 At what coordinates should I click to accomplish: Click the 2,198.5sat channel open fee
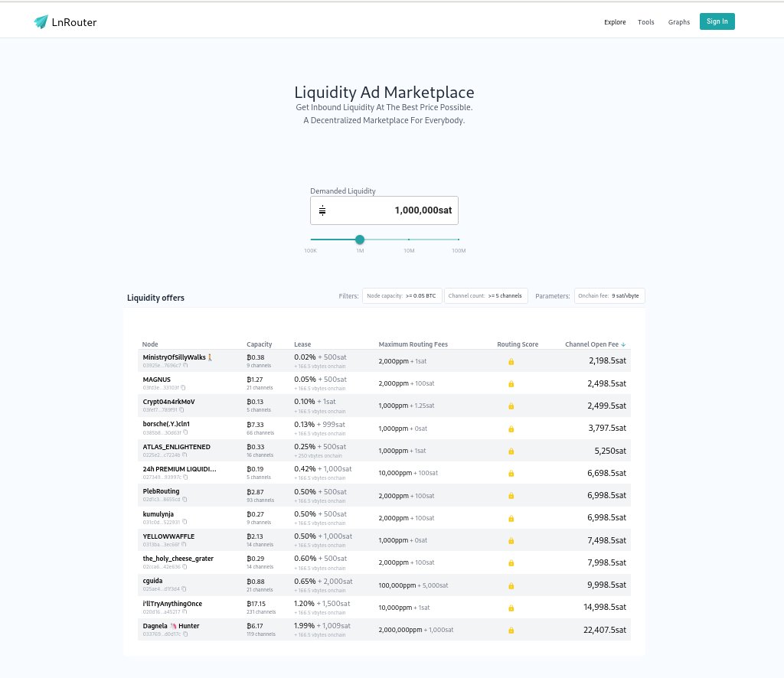[607, 360]
